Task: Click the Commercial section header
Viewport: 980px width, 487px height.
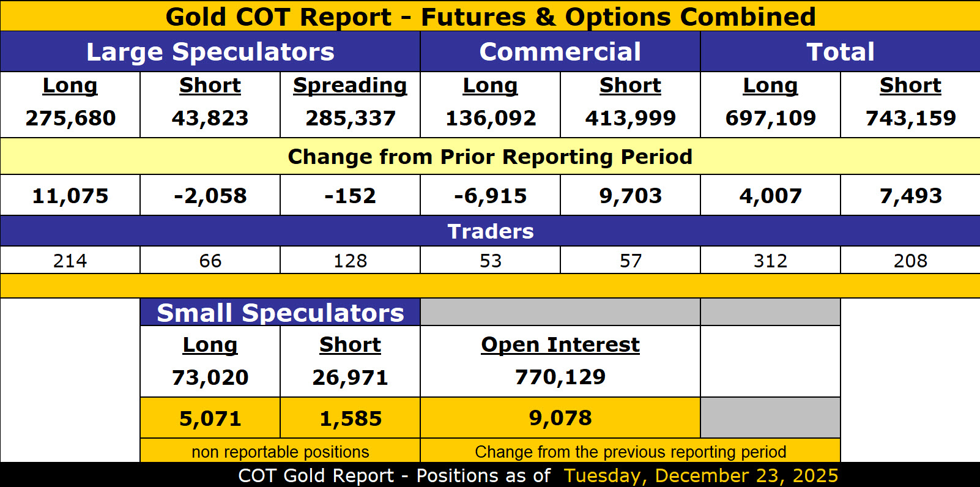Action: click(x=560, y=52)
